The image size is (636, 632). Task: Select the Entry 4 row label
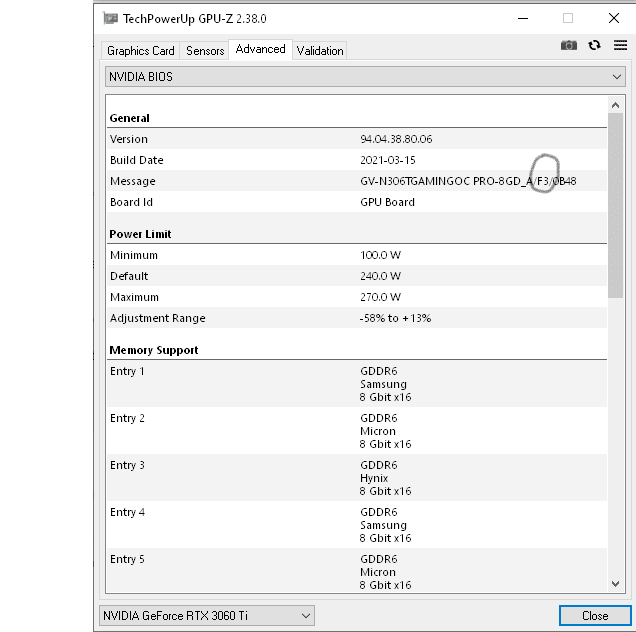127,512
